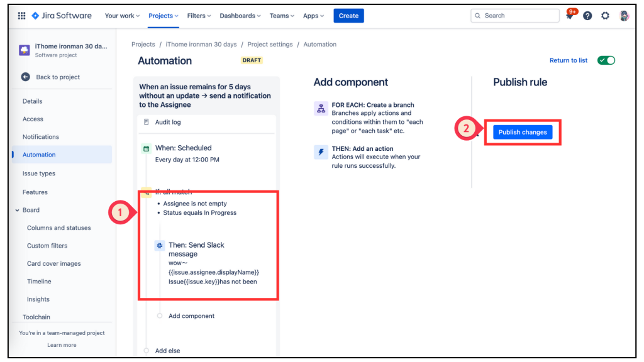Open the app switcher grid icon
This screenshot has height=362, width=644.
pos(22,16)
